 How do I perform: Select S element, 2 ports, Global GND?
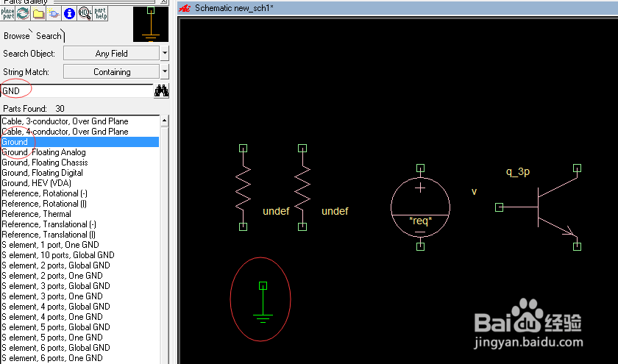[80, 265]
